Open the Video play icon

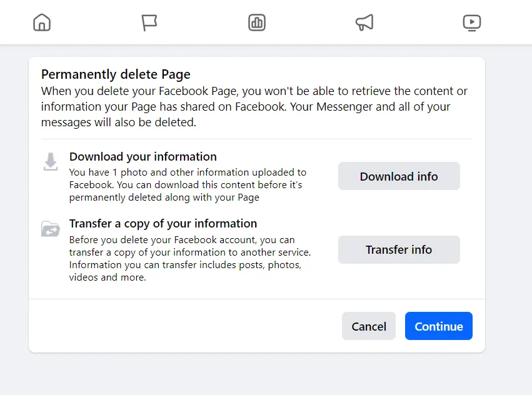click(x=472, y=22)
